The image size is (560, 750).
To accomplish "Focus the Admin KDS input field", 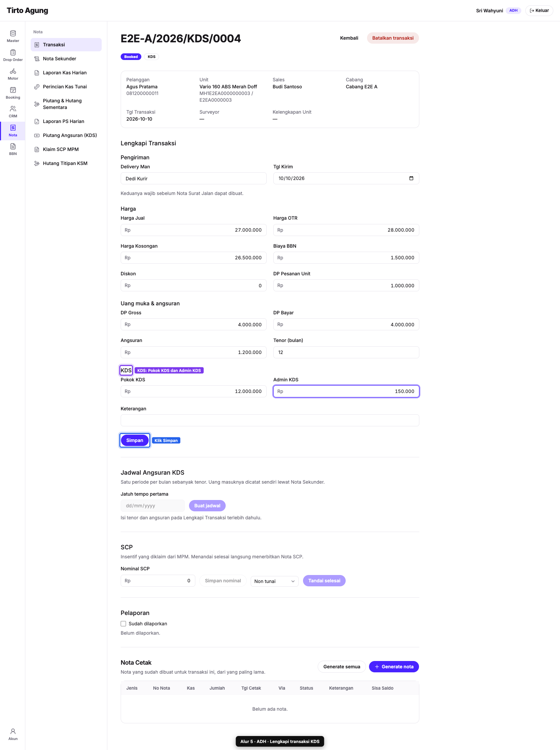I will tap(346, 391).
